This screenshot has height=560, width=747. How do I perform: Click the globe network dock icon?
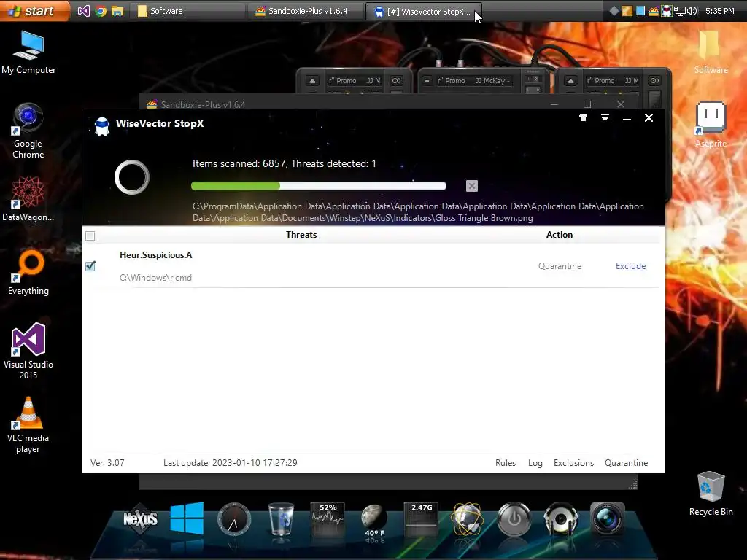click(x=468, y=519)
